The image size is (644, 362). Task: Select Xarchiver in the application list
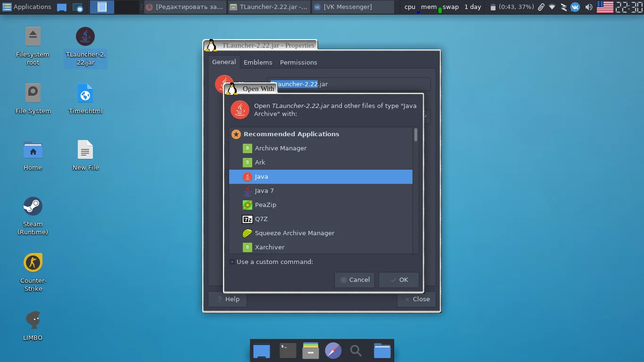tap(321, 247)
